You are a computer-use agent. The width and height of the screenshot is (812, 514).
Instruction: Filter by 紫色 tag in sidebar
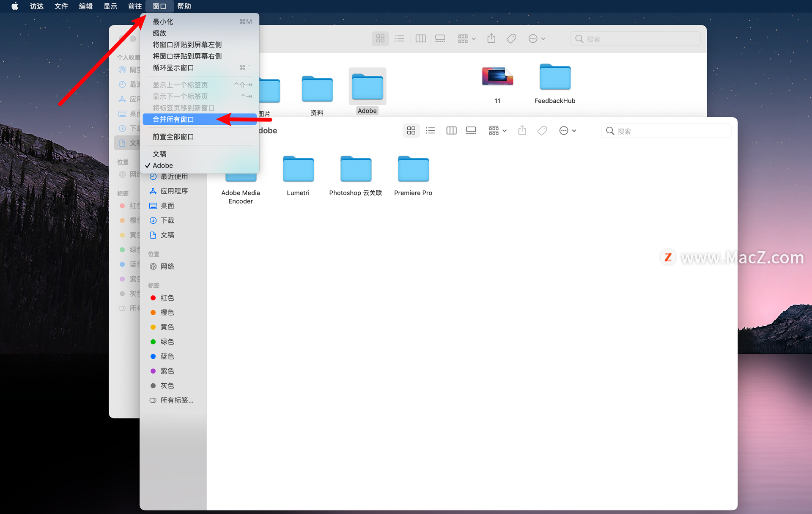173,371
